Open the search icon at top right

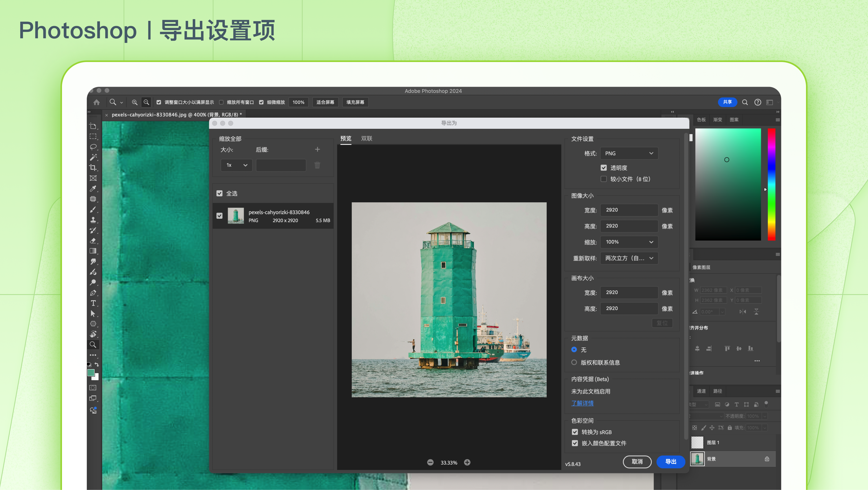coord(745,102)
